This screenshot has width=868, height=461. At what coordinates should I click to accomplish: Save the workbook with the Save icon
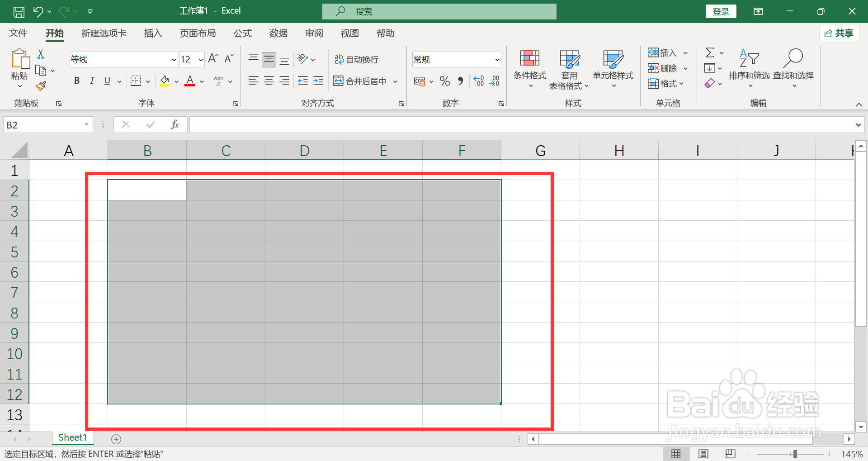[x=19, y=11]
